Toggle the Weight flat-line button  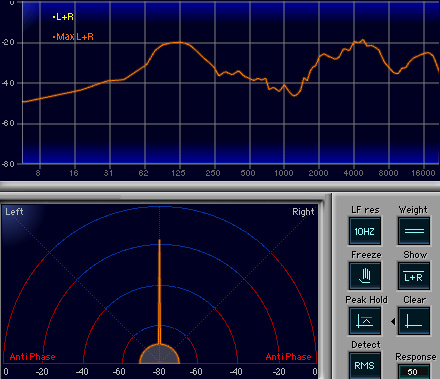point(414,231)
